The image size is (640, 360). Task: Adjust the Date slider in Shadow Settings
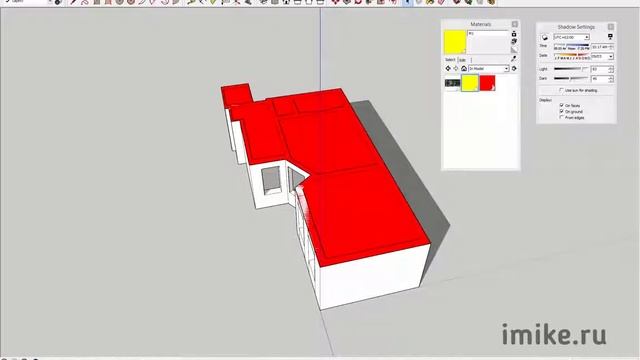click(571, 56)
